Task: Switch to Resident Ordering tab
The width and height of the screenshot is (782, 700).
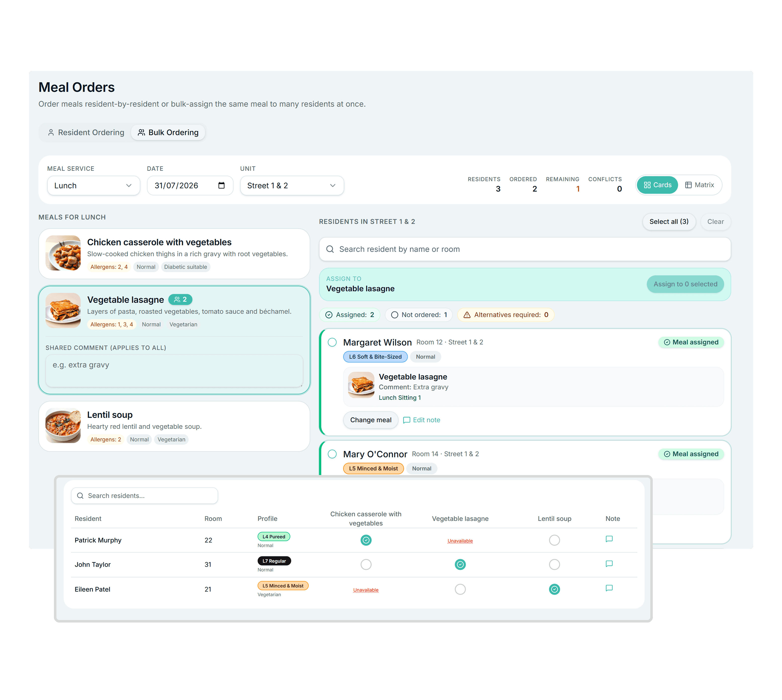Action: point(86,132)
